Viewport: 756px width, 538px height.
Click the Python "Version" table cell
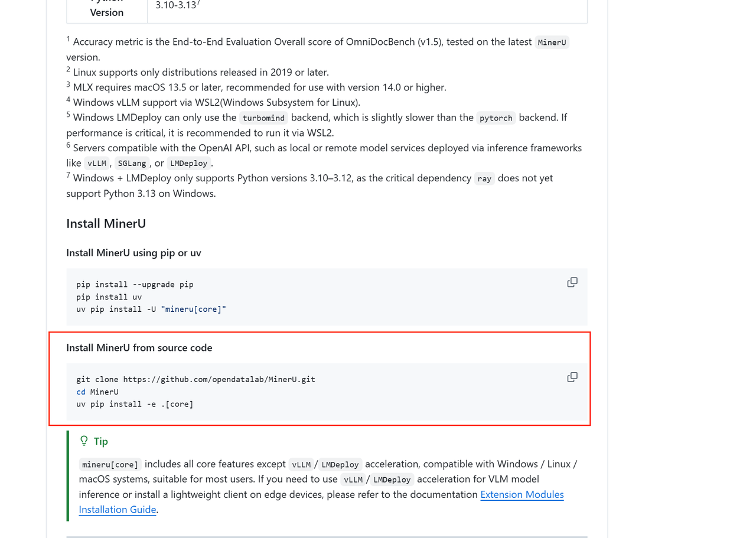pyautogui.click(x=107, y=12)
